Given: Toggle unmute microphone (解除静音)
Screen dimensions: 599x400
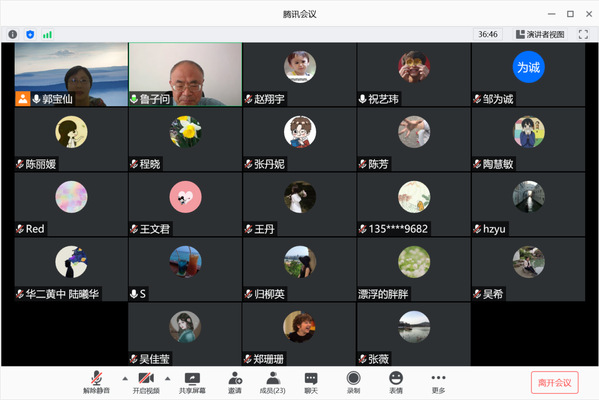Looking at the screenshot, I should click(x=97, y=383).
